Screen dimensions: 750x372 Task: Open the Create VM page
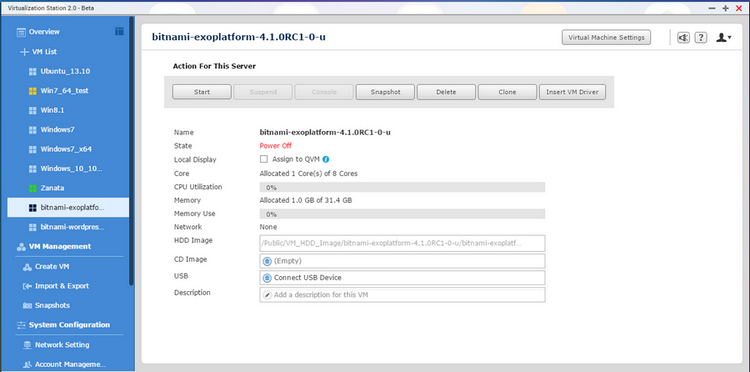click(52, 267)
